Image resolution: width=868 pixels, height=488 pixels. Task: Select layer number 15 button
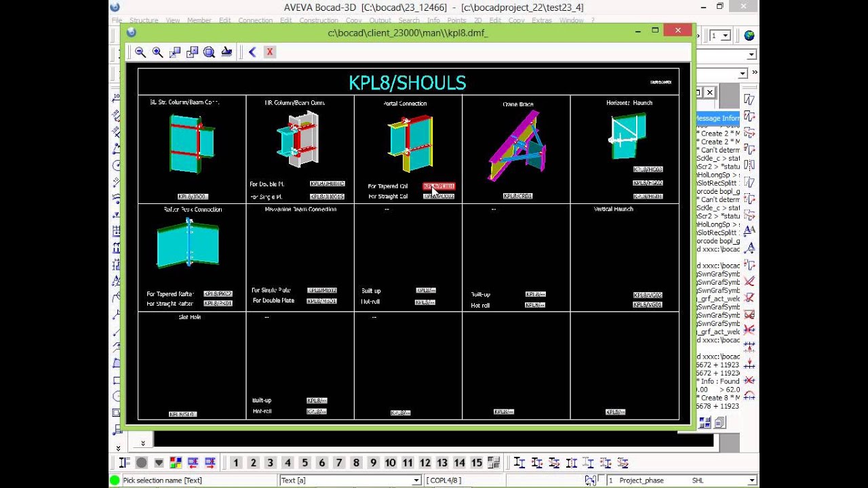pyautogui.click(x=477, y=463)
